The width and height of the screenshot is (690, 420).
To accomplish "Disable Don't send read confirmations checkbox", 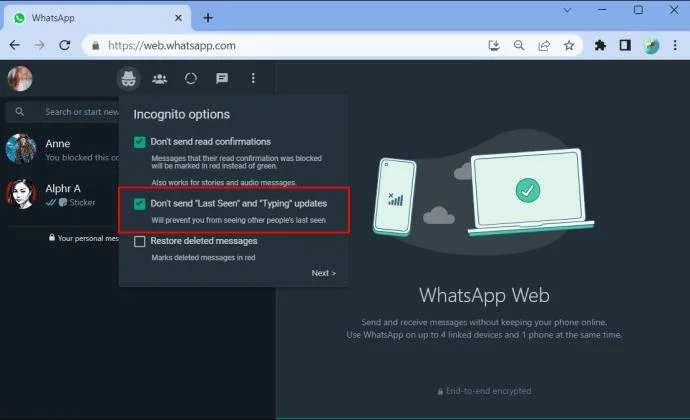I will 139,142.
